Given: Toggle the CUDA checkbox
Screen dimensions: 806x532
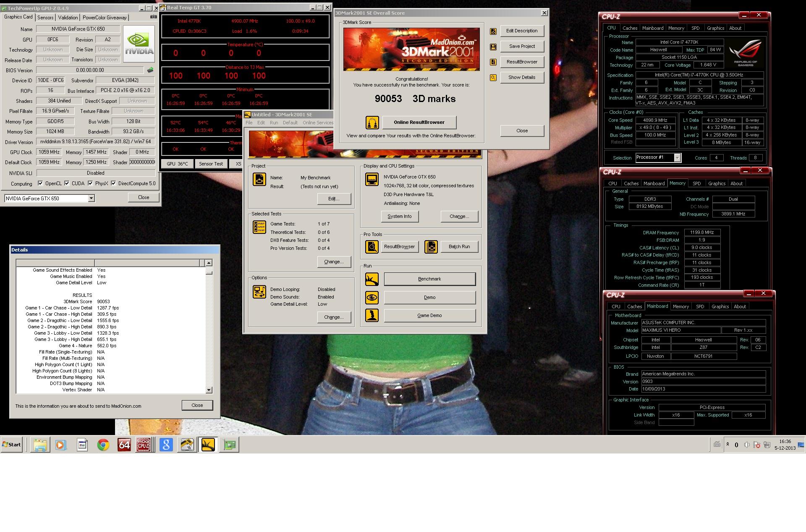Looking at the screenshot, I should click(x=67, y=183).
